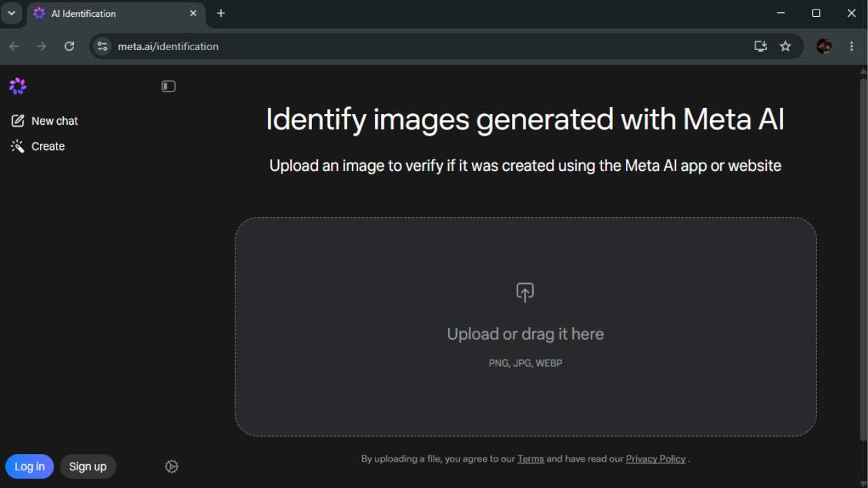Open the Chrome profile avatar

tap(824, 46)
